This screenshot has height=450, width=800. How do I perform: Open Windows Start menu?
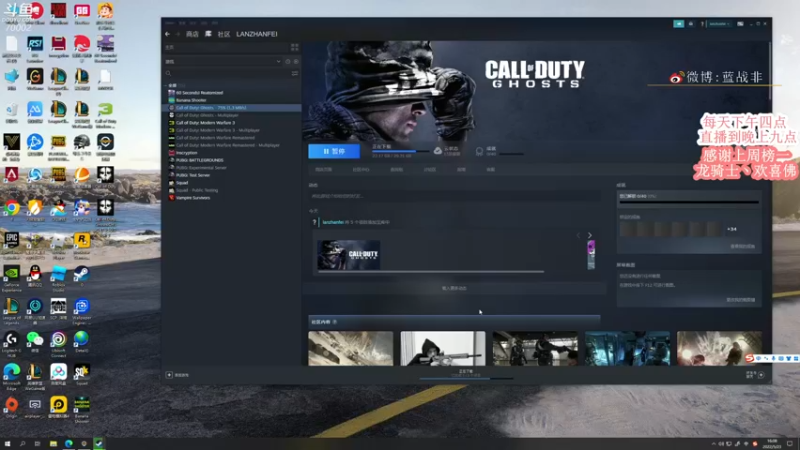(7, 444)
